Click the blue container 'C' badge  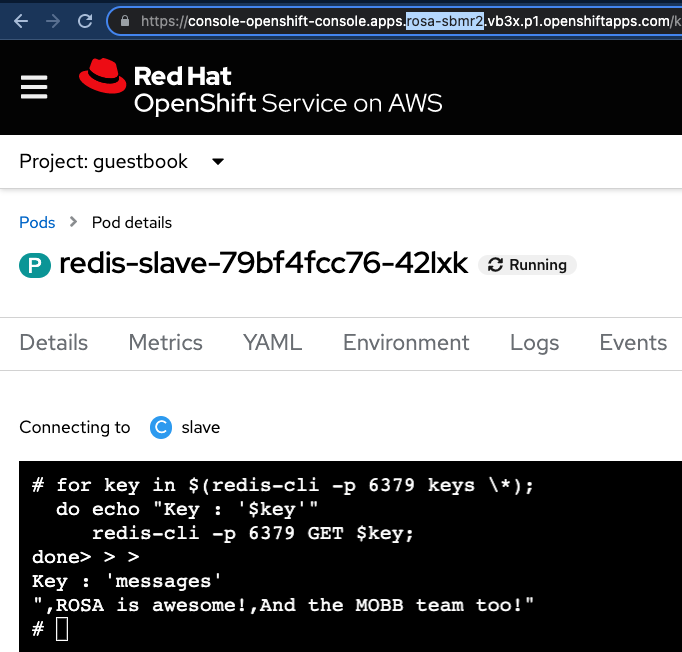point(160,428)
